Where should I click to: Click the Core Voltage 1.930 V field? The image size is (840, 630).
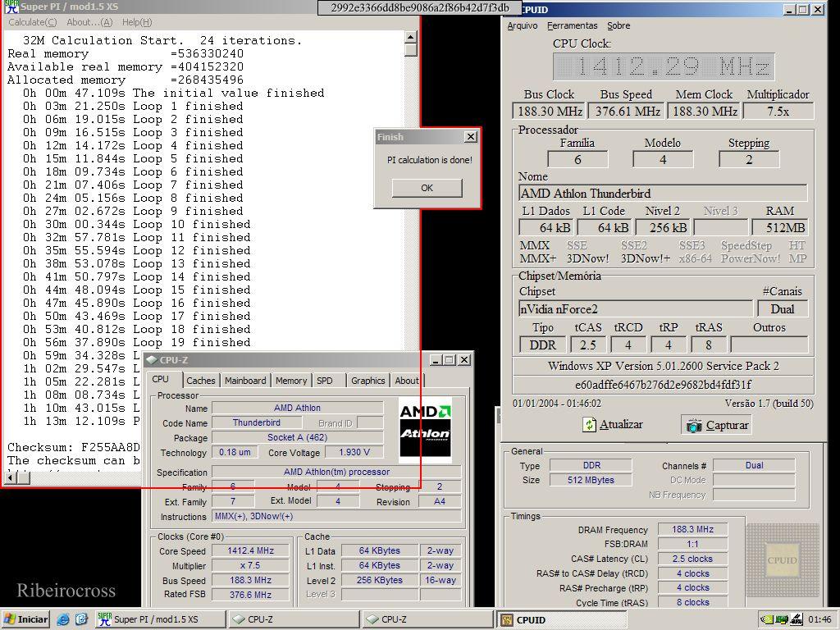(x=354, y=452)
